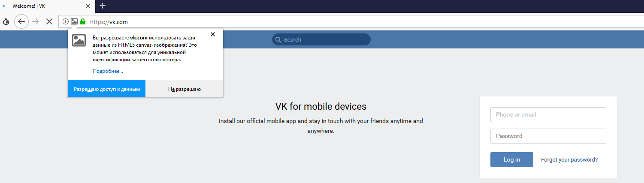Click the Log in button
Viewport: 644px width, 183px height.
[x=511, y=159]
